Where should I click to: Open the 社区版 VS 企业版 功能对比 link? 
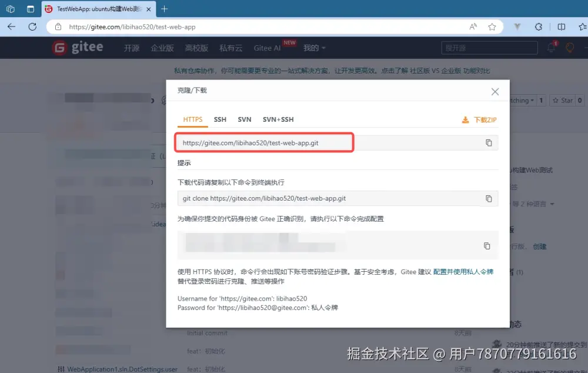(450, 71)
